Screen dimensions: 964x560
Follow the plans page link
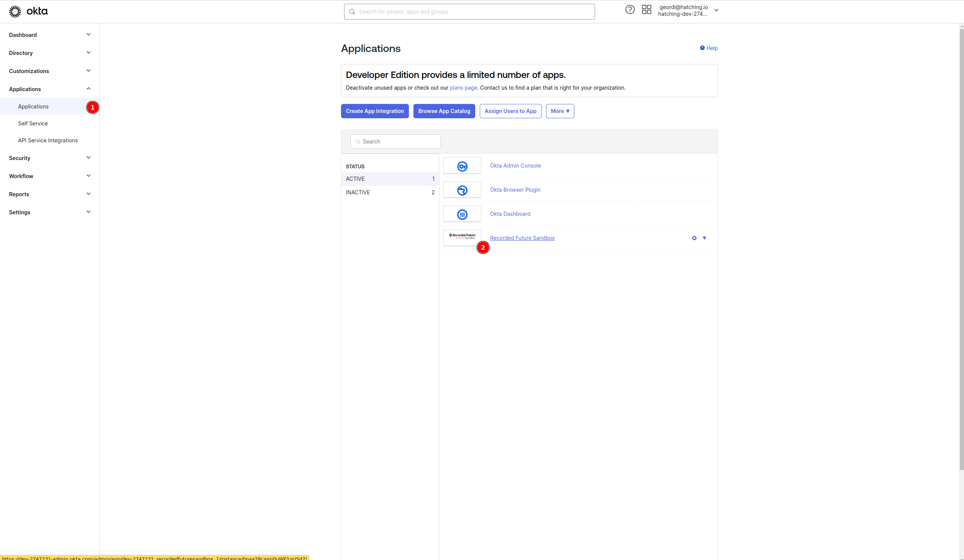click(463, 88)
